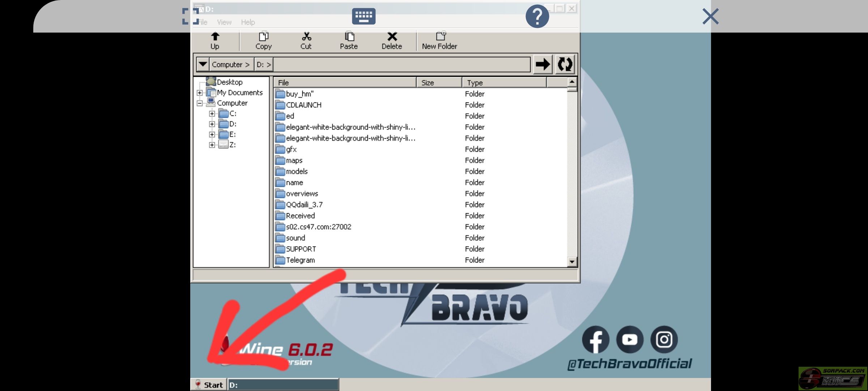Click the Up navigation arrow icon
The width and height of the screenshot is (868, 391).
point(215,37)
